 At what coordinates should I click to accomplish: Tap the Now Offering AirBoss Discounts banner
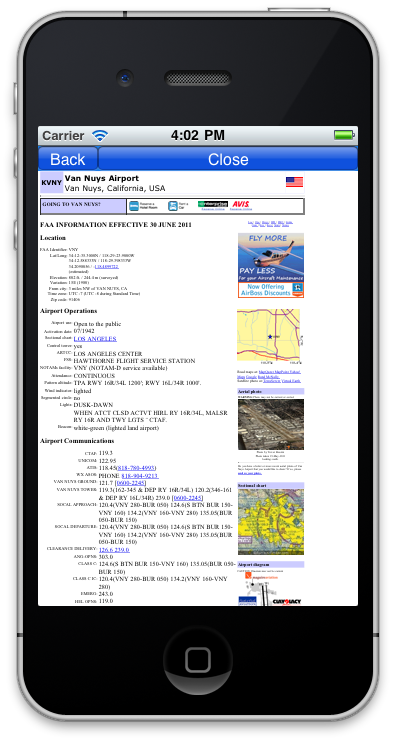click(x=271, y=290)
